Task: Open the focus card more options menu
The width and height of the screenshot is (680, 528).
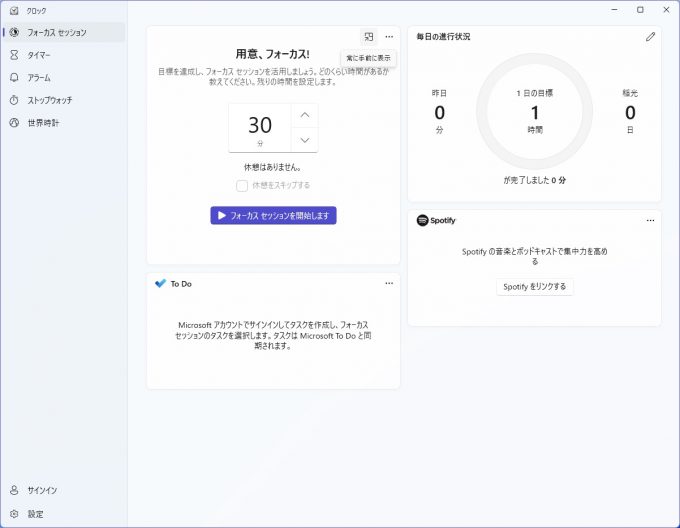Action: pyautogui.click(x=389, y=37)
